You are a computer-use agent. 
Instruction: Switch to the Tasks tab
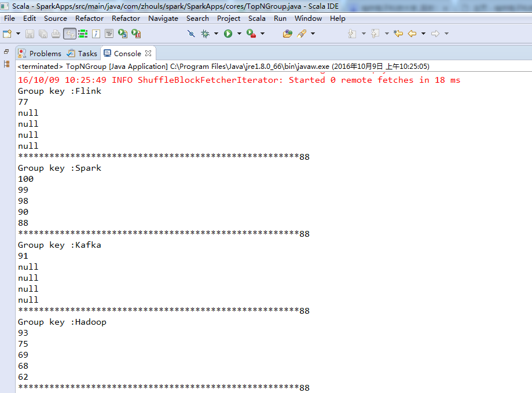[82, 54]
